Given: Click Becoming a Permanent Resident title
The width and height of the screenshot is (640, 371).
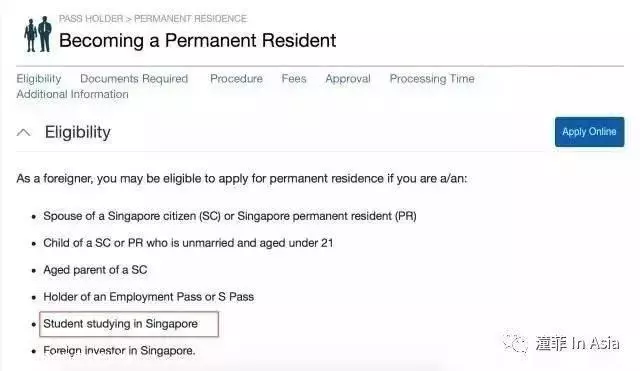Looking at the screenshot, I should 197,40.
